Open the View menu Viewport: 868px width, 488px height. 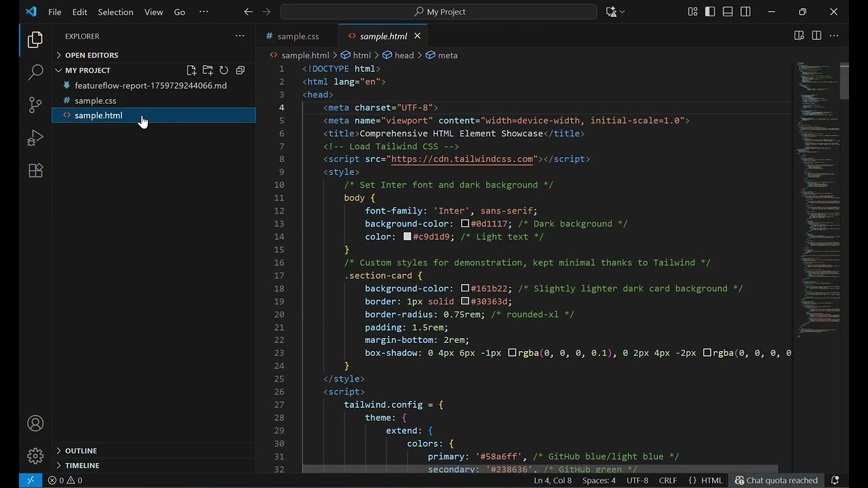pyautogui.click(x=154, y=12)
